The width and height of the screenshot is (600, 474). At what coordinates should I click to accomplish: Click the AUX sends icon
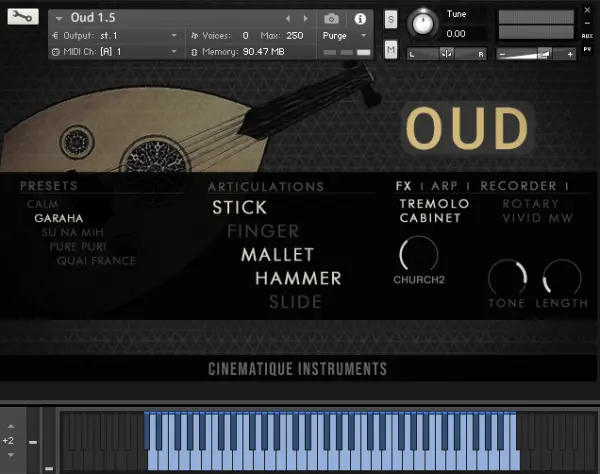587,36
